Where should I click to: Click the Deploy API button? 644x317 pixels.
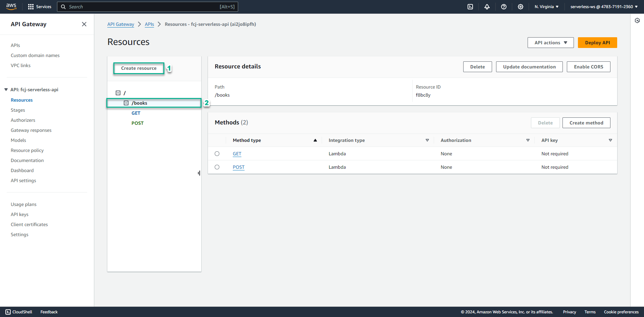click(597, 43)
